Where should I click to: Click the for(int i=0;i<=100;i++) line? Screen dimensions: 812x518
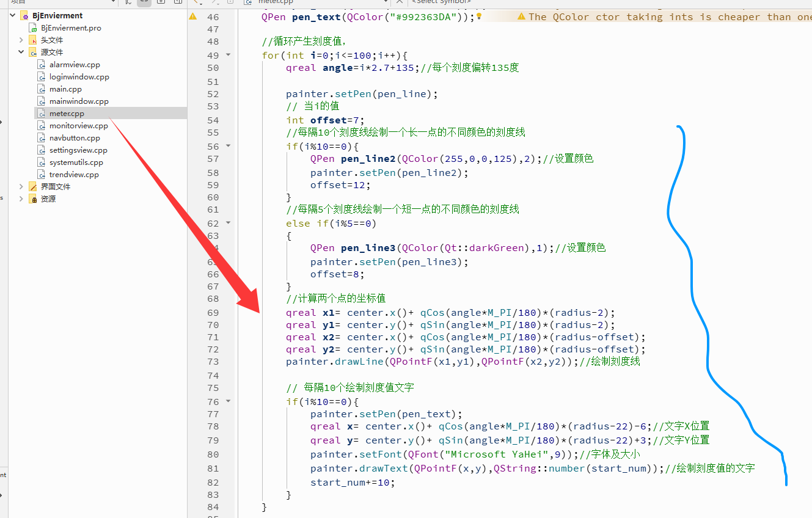pyautogui.click(x=335, y=55)
